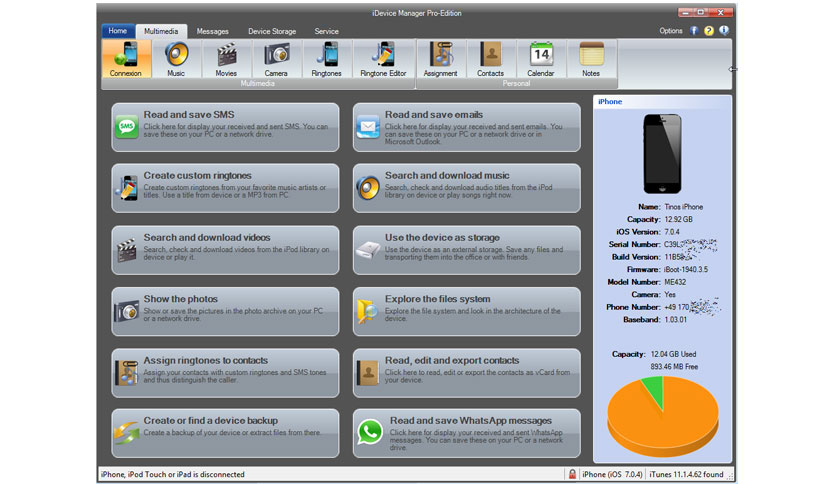Screen dimensions: 836x484
Task: Open Create or find a device backup
Action: (225, 433)
